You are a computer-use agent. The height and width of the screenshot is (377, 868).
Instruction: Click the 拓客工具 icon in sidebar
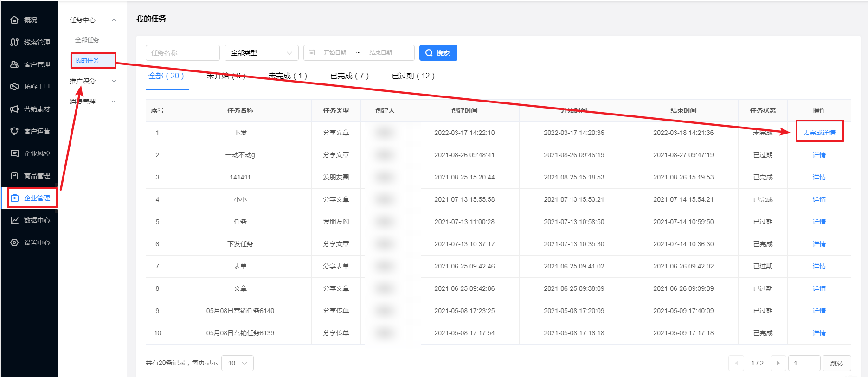(x=14, y=87)
